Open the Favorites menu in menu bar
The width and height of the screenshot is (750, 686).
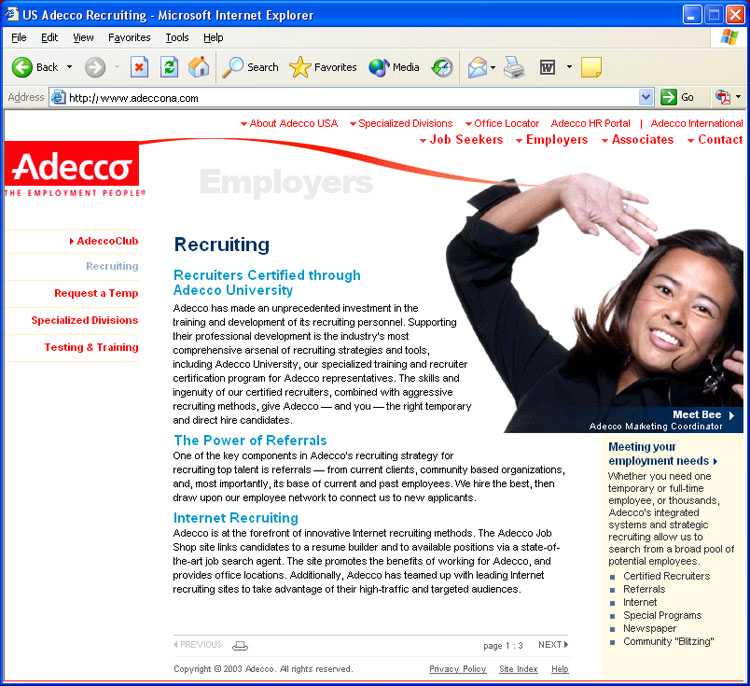(129, 37)
